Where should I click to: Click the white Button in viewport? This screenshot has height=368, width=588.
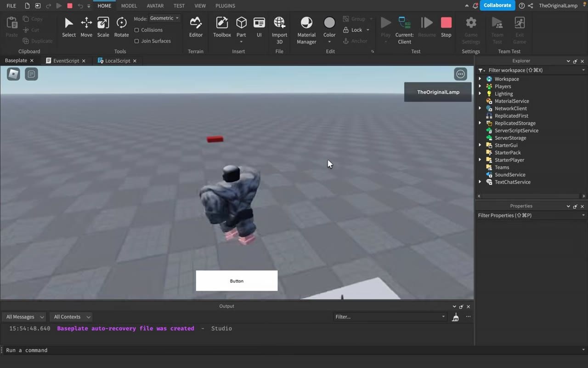point(237,281)
